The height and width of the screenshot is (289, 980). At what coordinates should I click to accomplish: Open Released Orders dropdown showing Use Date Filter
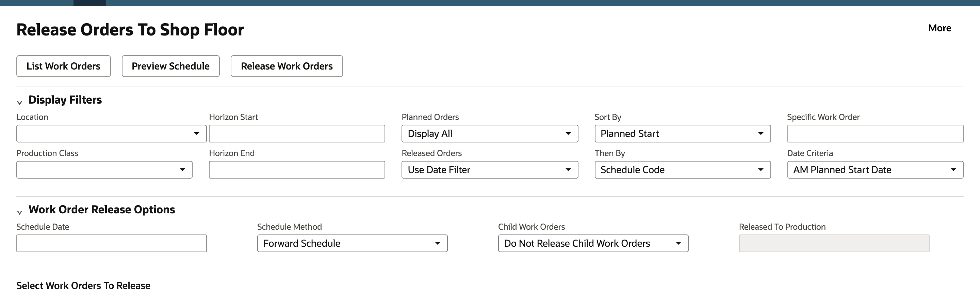coord(490,170)
